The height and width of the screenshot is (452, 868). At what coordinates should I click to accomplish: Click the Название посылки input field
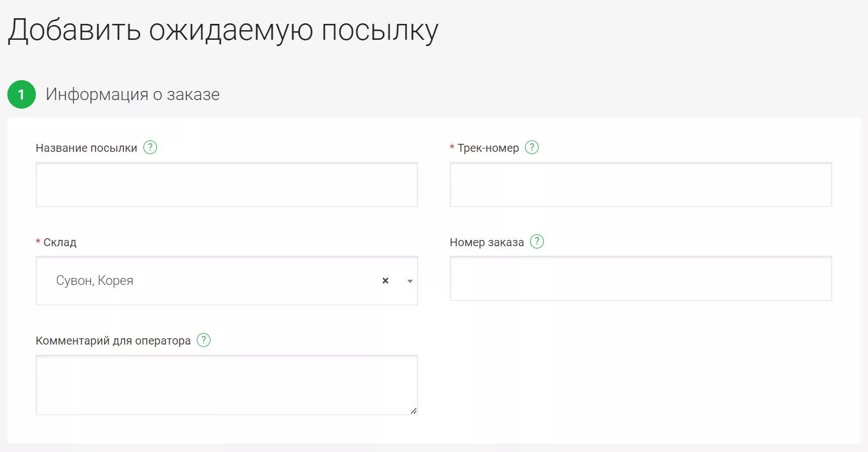[x=227, y=184]
